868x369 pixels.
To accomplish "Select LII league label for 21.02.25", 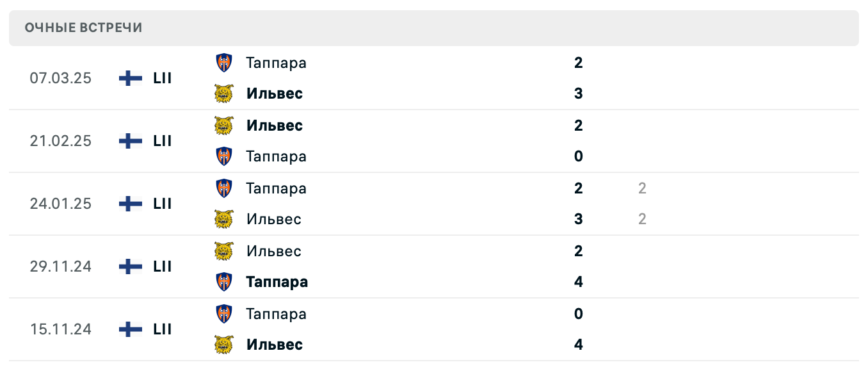I will (x=163, y=141).
